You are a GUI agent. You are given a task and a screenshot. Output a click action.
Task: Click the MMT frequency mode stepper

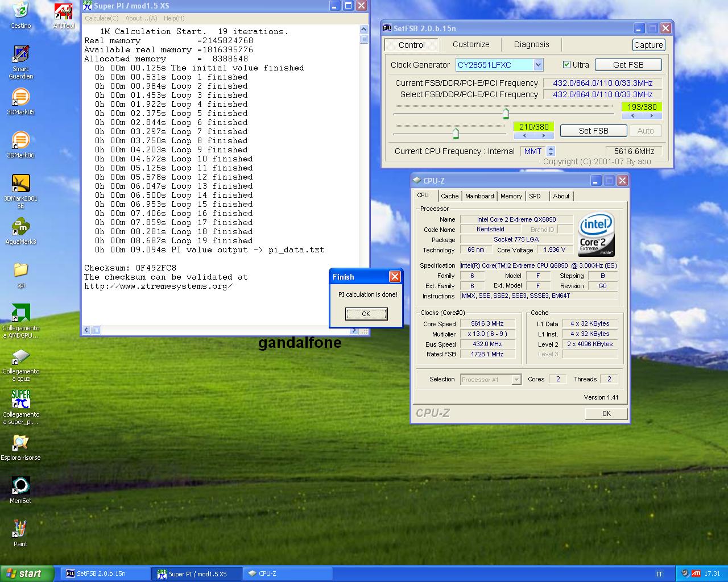tap(551, 151)
